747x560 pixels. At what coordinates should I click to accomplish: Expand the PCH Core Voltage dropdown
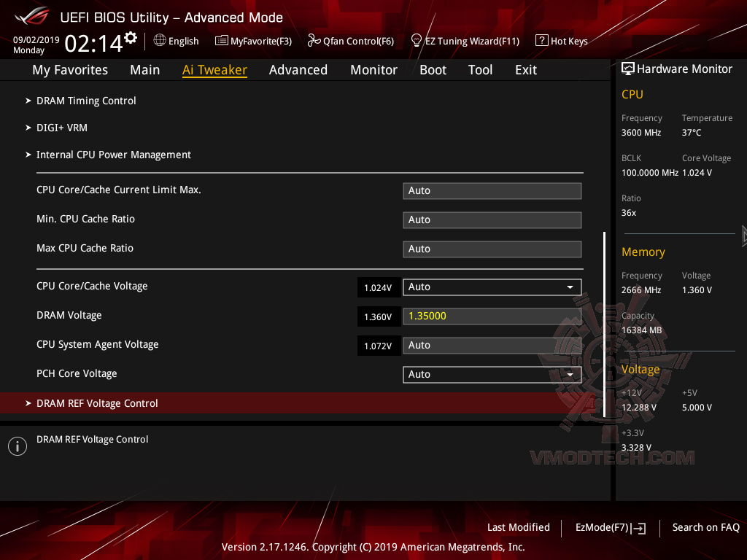click(570, 374)
